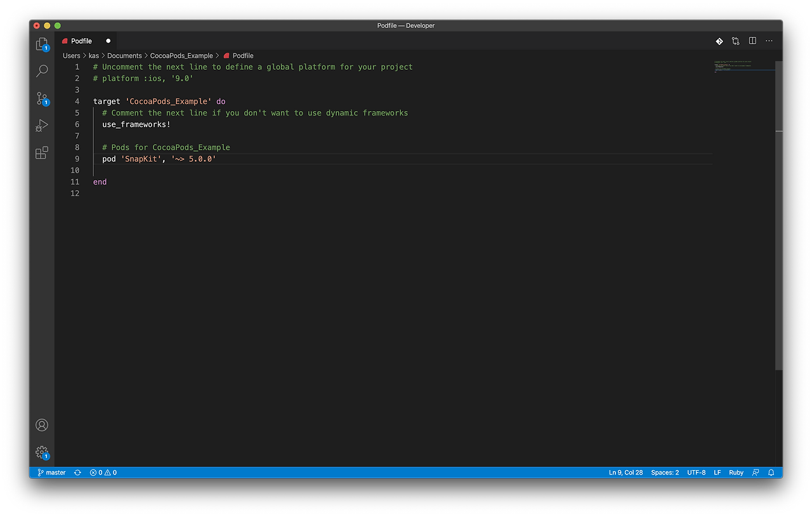The image size is (812, 517).
Task: Open the Explorer view in activity bar
Action: [x=42, y=44]
